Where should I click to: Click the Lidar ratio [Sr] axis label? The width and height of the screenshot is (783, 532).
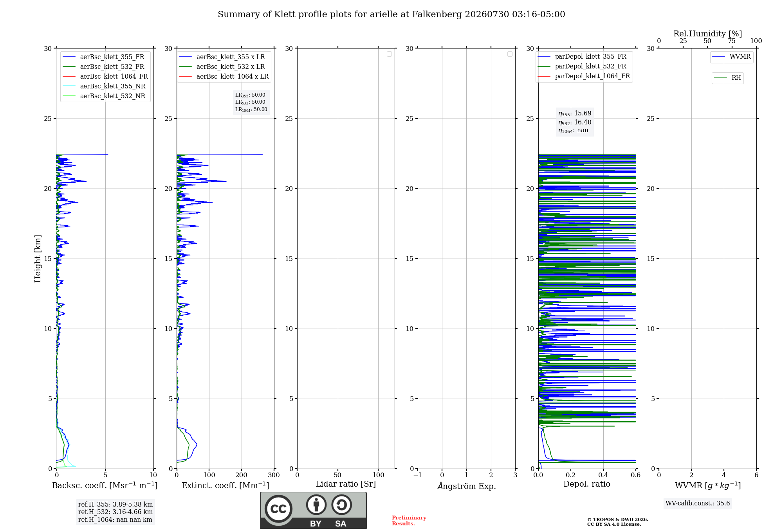(x=346, y=484)
